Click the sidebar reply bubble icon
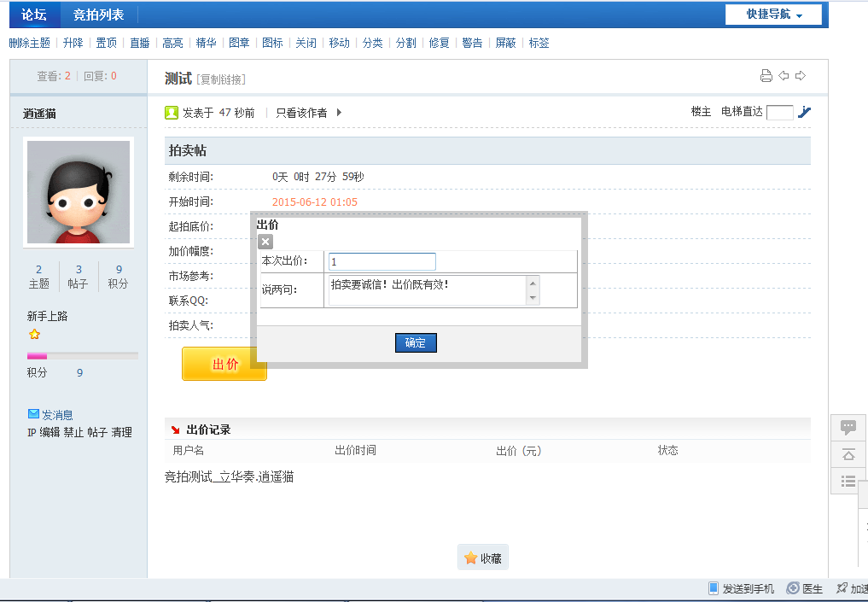The image size is (868, 602). tap(848, 428)
